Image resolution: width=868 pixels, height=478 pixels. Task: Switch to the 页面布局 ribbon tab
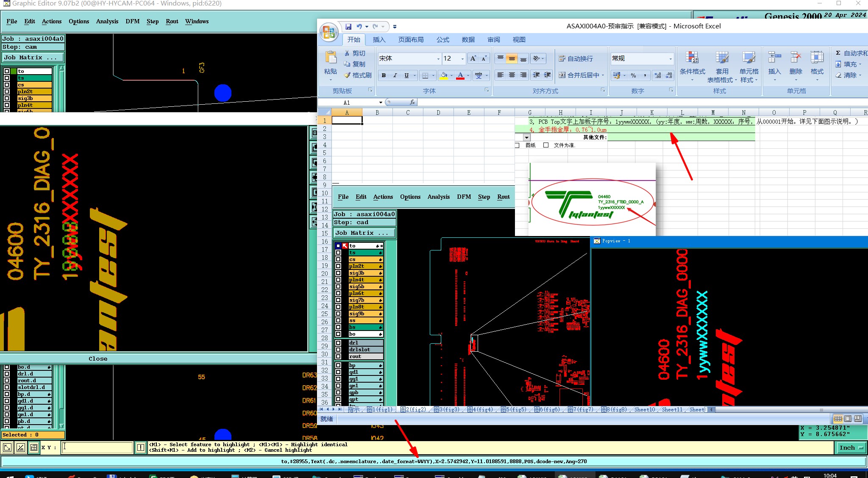[x=411, y=39]
